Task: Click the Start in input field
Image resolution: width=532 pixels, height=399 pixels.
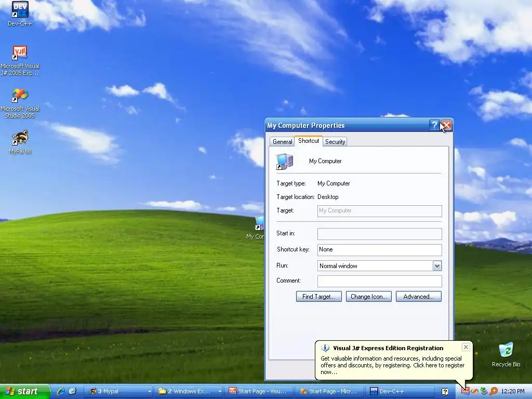Action: [x=379, y=234]
